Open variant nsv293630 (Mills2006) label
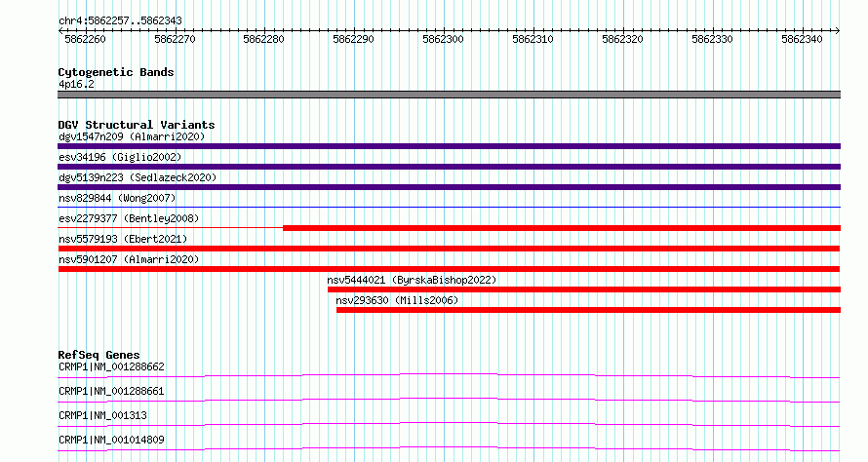Screen dimensions: 868x462 (398, 300)
